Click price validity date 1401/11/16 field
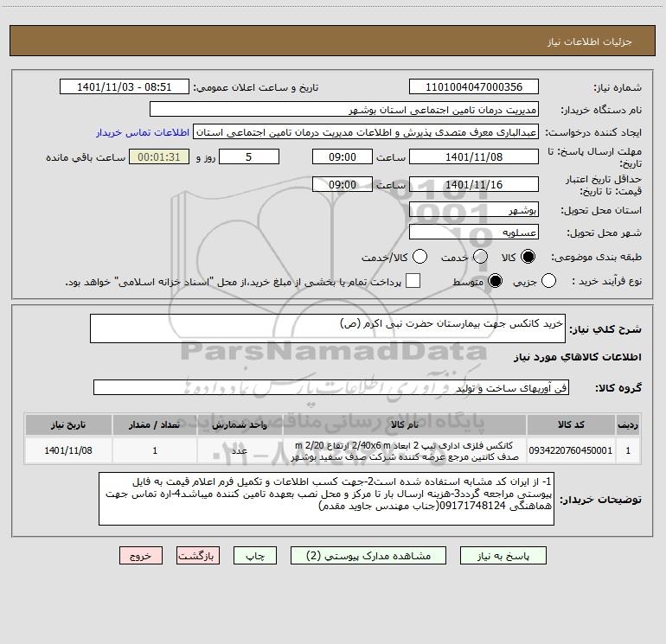666x644 pixels. (474, 184)
